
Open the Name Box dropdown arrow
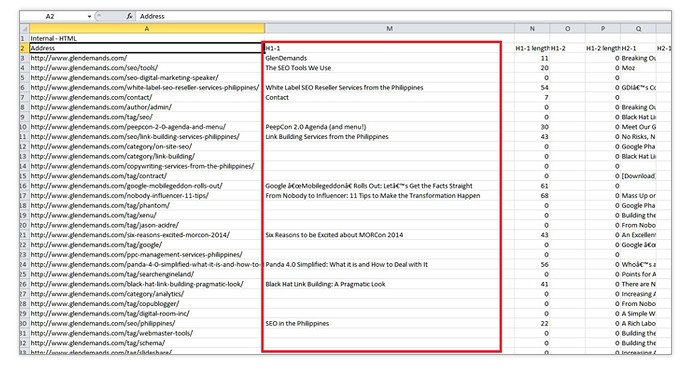point(89,16)
